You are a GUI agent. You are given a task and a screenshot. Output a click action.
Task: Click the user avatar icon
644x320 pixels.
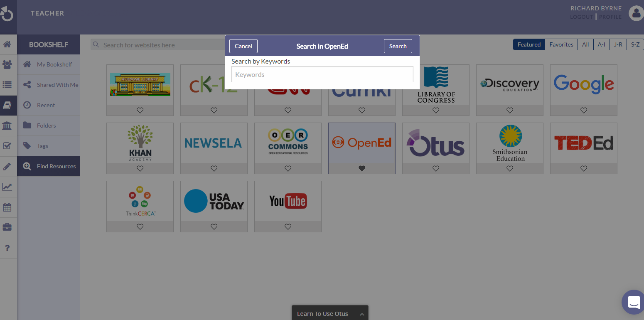click(x=636, y=13)
